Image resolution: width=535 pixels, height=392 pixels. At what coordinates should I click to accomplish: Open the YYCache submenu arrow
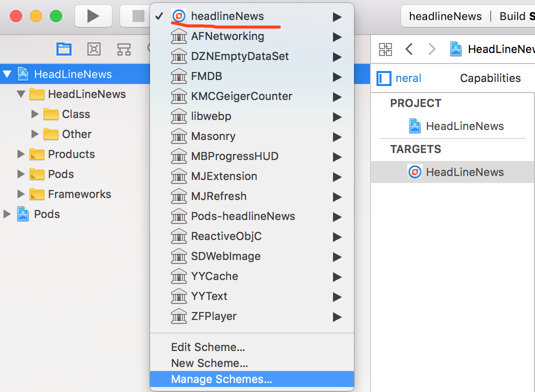tap(337, 276)
